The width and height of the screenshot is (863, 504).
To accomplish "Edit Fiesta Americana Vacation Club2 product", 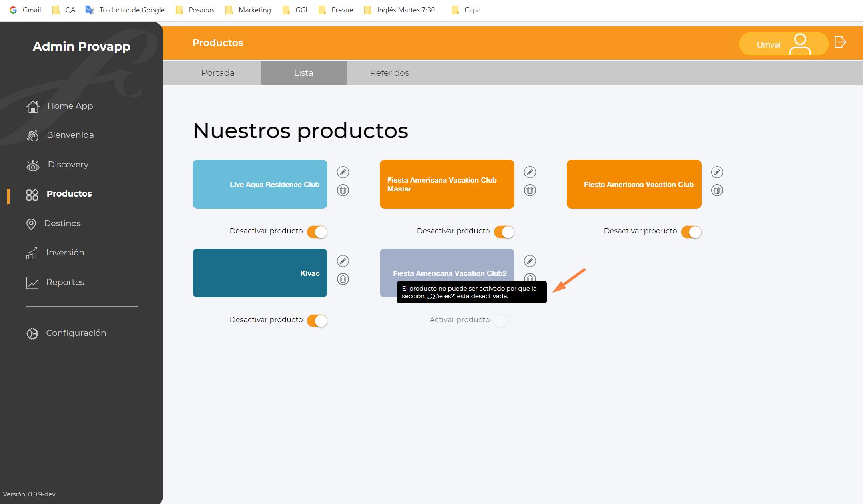I will (530, 261).
